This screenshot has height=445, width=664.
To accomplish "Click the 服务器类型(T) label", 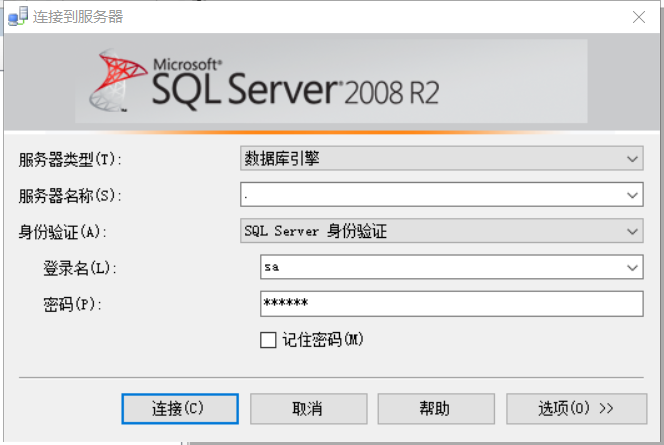I will pyautogui.click(x=70, y=160).
